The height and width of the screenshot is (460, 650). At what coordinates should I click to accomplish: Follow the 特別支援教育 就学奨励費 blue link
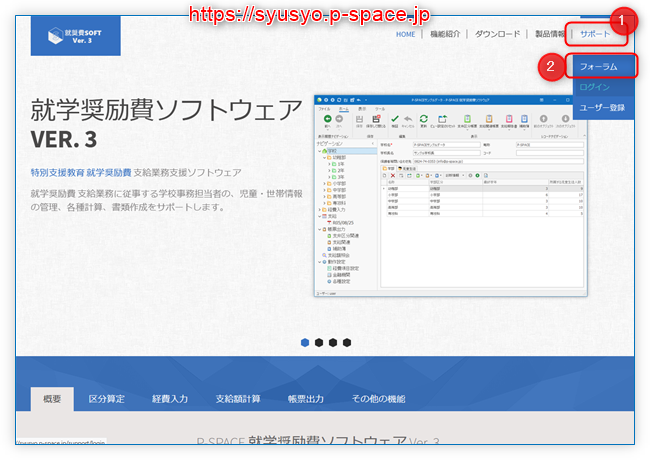[x=81, y=172]
